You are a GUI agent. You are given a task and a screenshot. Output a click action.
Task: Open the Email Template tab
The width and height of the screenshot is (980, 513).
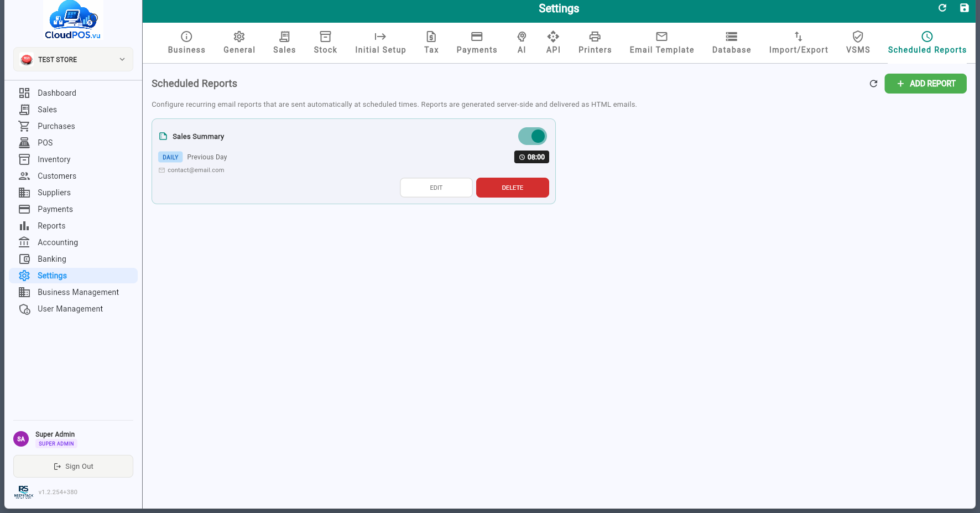[x=662, y=43]
